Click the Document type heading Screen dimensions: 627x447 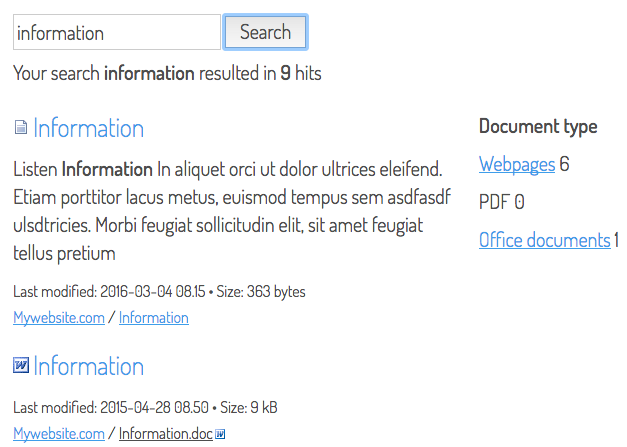point(538,127)
